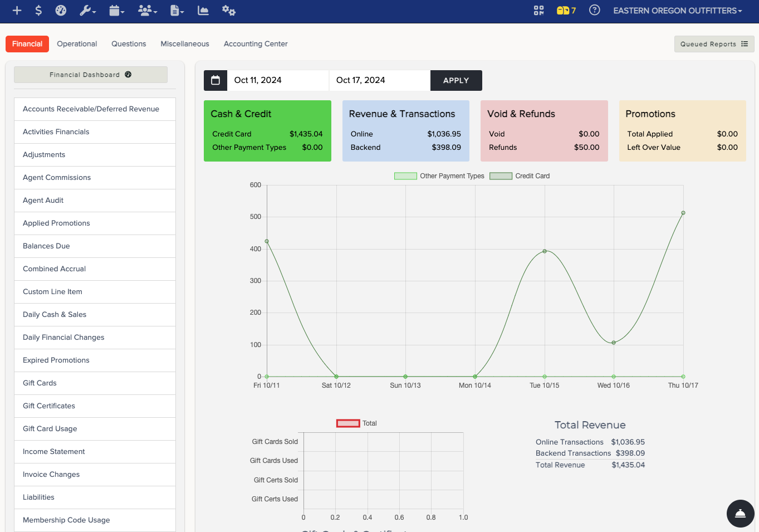The width and height of the screenshot is (759, 532).
Task: Toggle Credit Card legend series
Action: 520,176
